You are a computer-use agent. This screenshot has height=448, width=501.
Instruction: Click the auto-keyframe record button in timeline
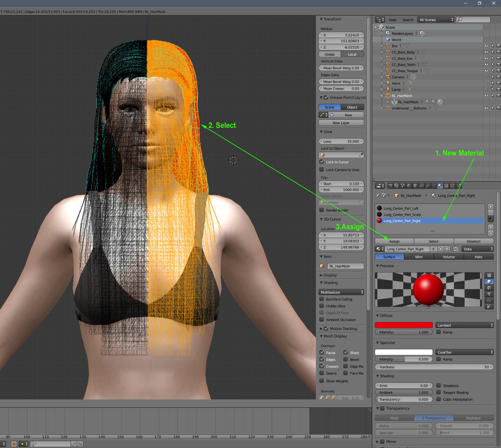coord(14,444)
